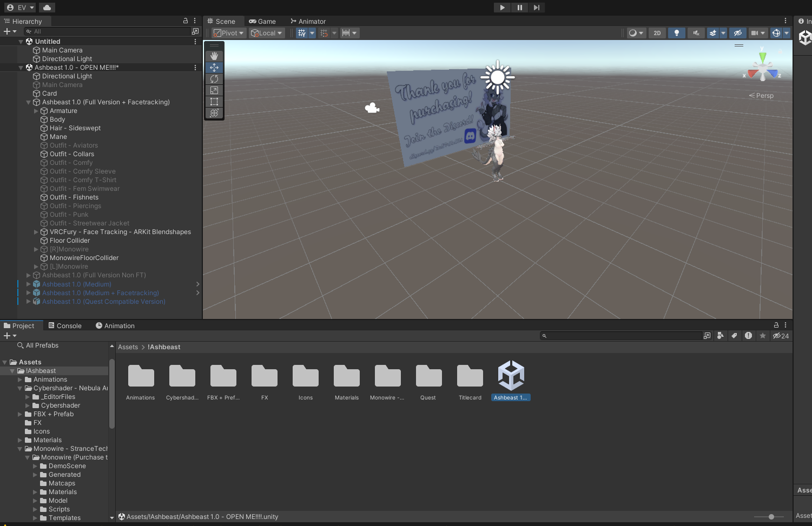Toggle scene lighting with the lightbulb button
Screen dimensions: 812x526
click(x=676, y=33)
